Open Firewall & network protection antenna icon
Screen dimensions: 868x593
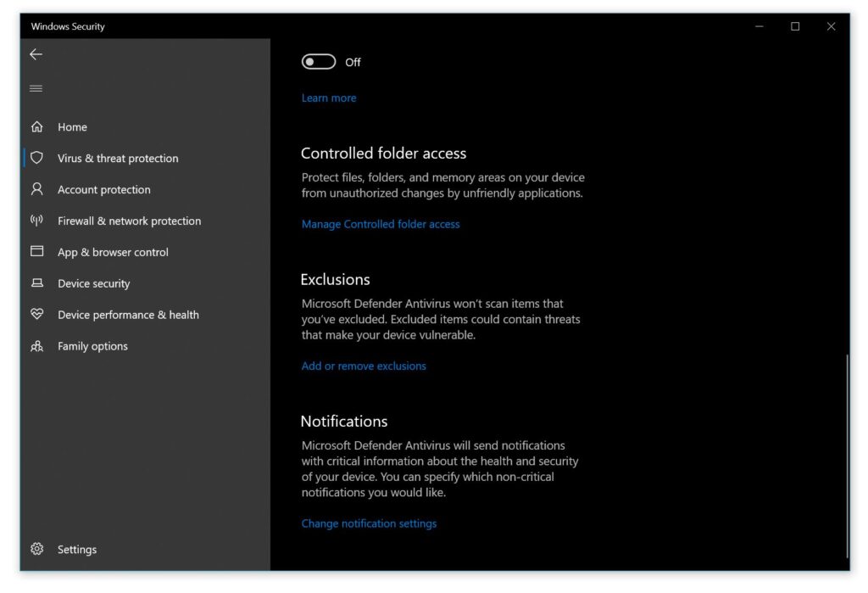(36, 221)
